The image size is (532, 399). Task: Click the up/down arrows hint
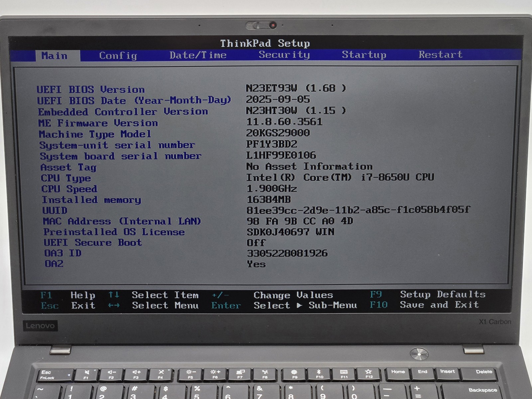click(x=114, y=295)
